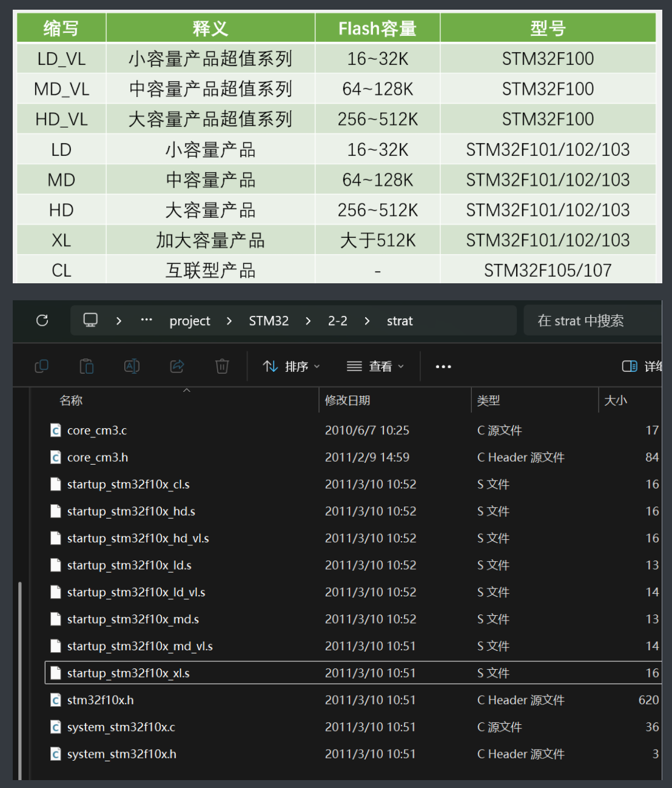This screenshot has height=788, width=672.
Task: Expand hidden path ellipsis in address bar
Action: [x=146, y=320]
